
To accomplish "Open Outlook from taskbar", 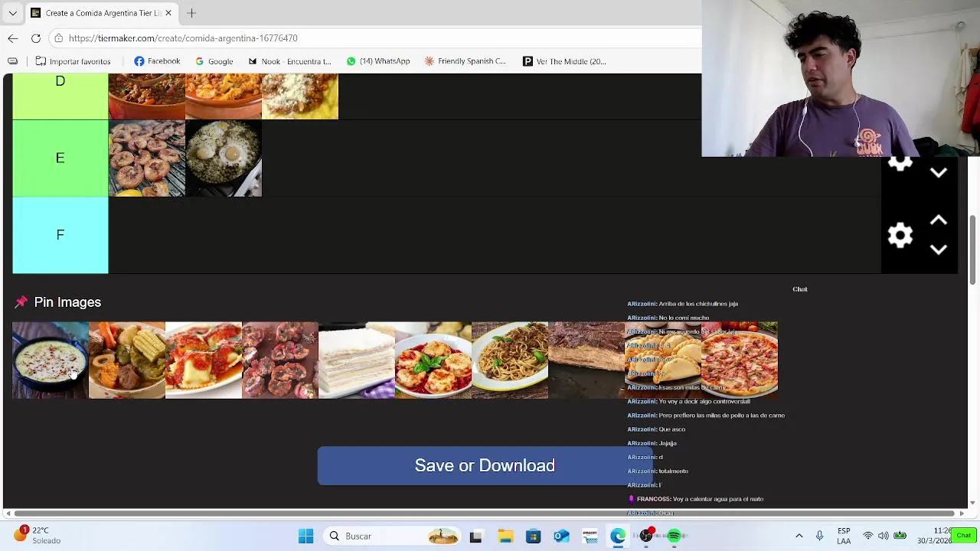I will (561, 536).
